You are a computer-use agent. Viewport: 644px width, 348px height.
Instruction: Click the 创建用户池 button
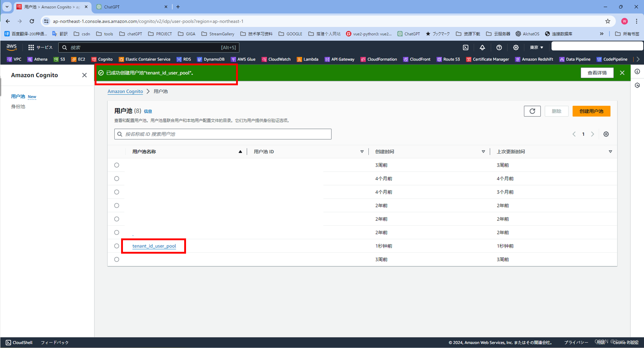click(x=591, y=111)
